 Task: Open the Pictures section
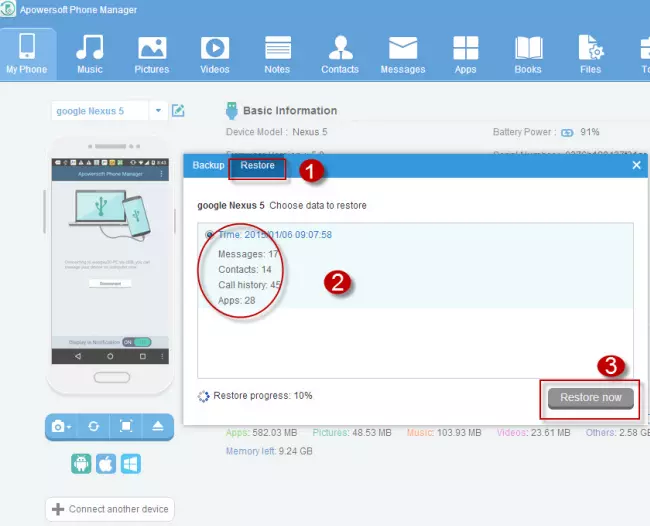pos(152,54)
